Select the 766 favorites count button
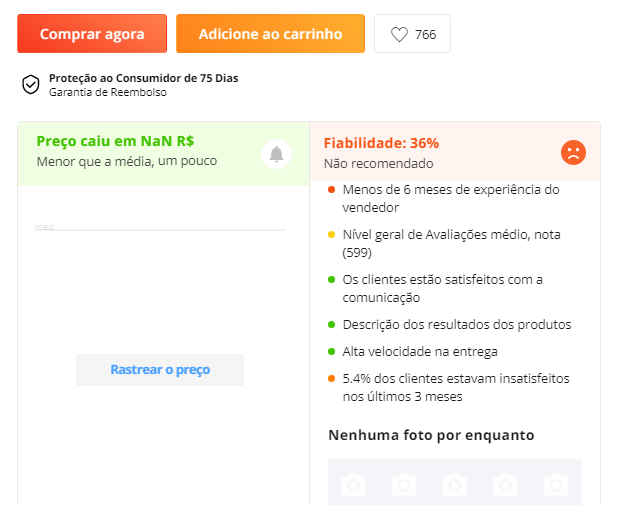 (412, 34)
